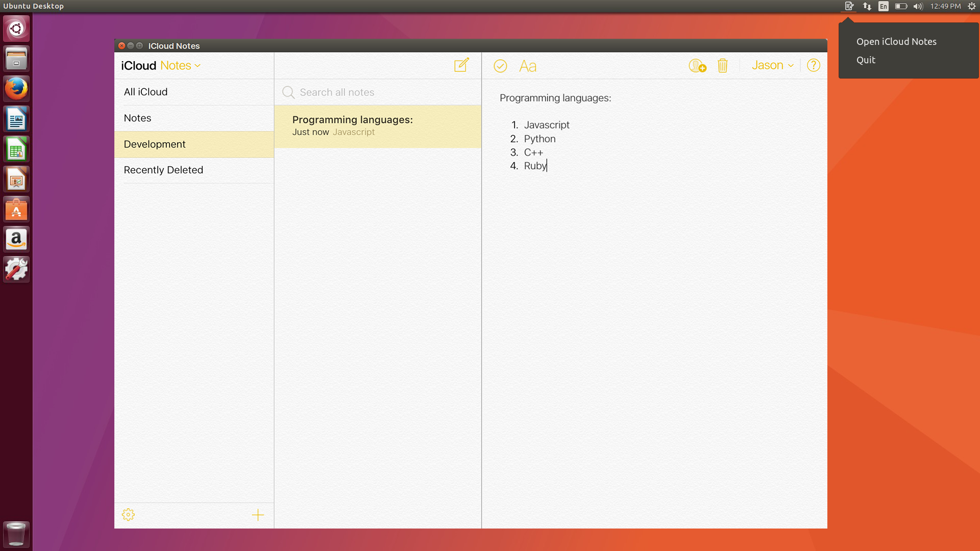Click the add people share icon
980x551 pixels.
click(x=697, y=66)
